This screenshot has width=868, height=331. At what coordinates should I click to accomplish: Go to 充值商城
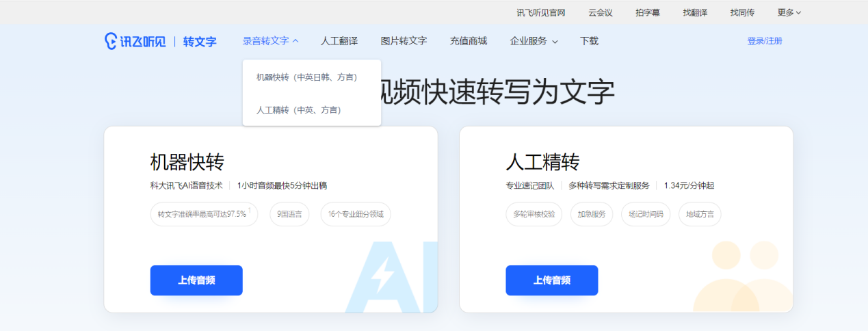(x=469, y=41)
